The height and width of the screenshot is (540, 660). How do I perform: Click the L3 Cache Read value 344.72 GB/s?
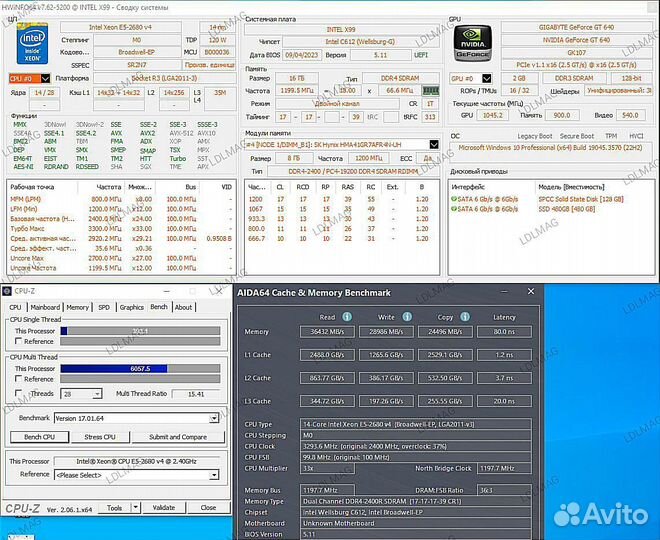click(327, 401)
